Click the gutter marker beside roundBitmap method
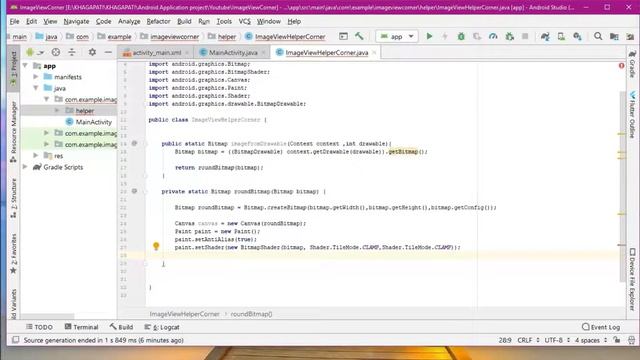Screen dimensions: 640x360 [134, 191]
